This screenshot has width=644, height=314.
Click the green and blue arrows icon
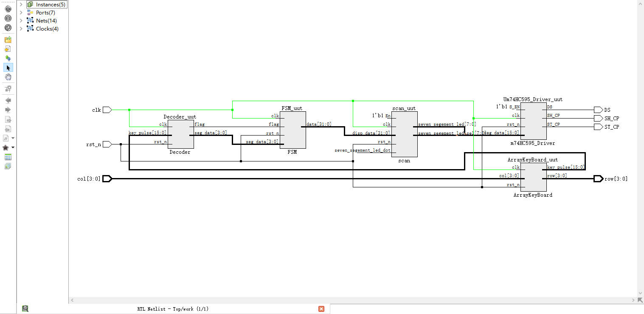8,58
